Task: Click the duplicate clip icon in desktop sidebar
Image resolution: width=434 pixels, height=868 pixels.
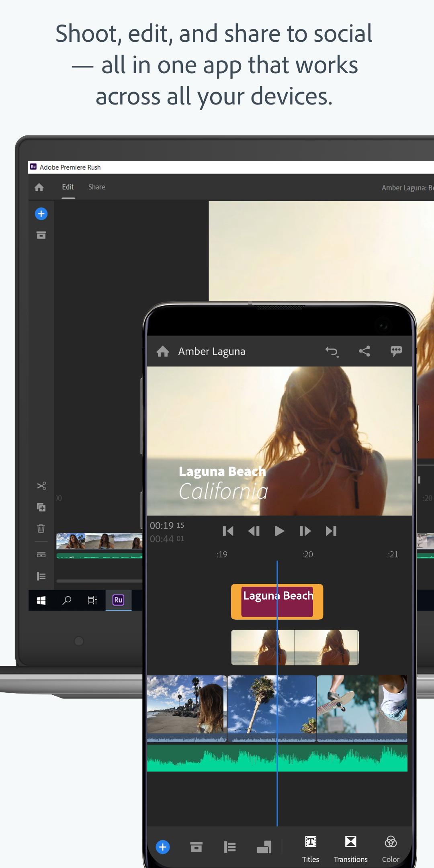Action: click(x=41, y=507)
